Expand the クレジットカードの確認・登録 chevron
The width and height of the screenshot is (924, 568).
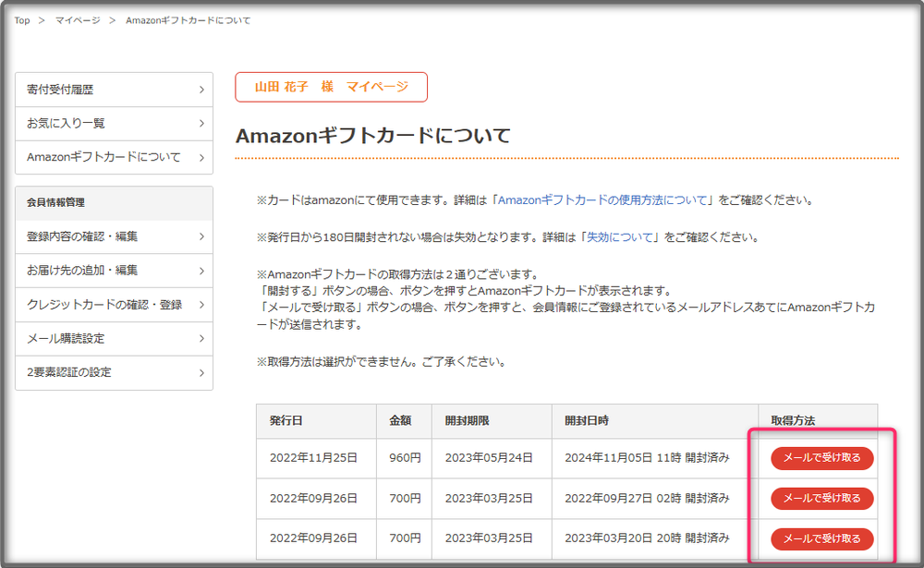201,305
